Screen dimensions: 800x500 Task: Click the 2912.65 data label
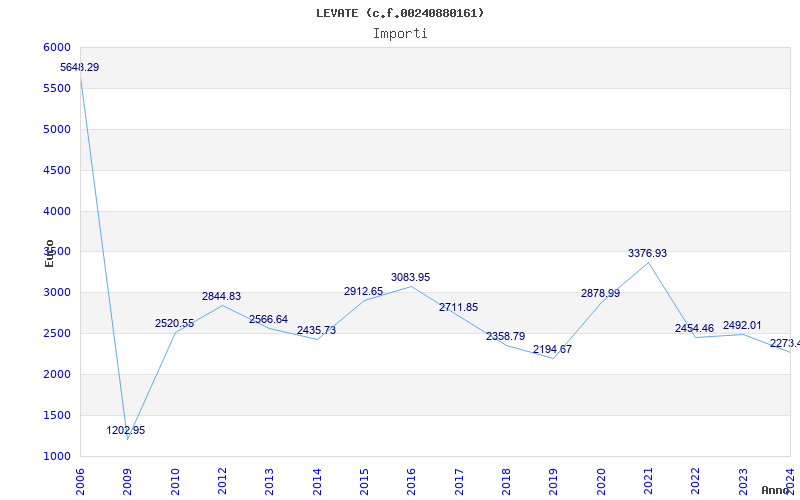(x=363, y=291)
